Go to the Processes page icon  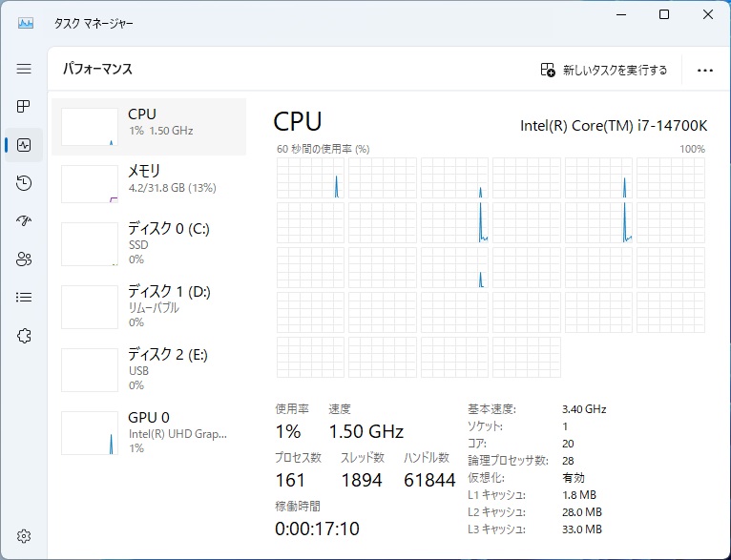[x=24, y=106]
